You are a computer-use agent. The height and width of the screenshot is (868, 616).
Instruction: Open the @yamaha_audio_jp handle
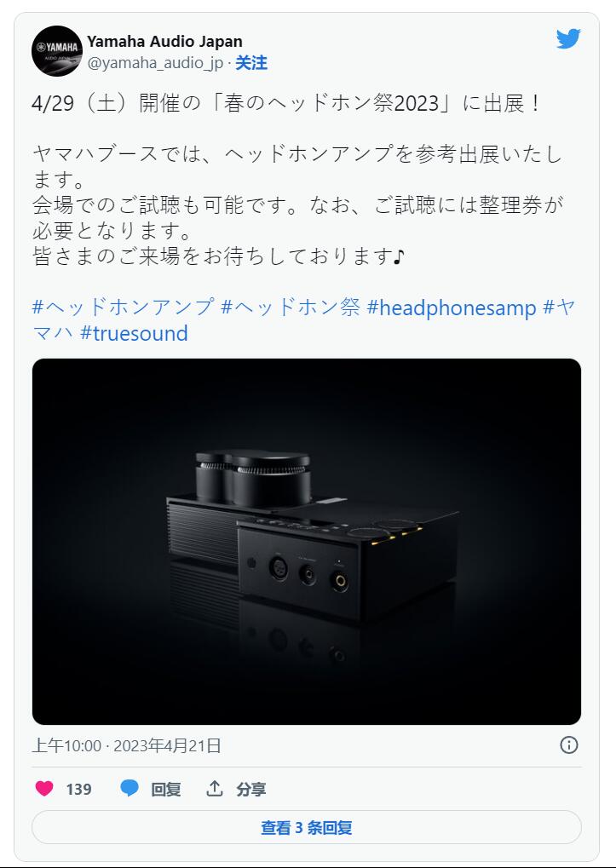(155, 63)
